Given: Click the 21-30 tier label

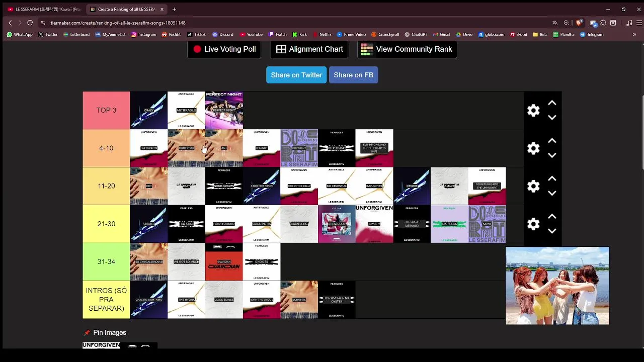Looking at the screenshot, I should point(106,224).
